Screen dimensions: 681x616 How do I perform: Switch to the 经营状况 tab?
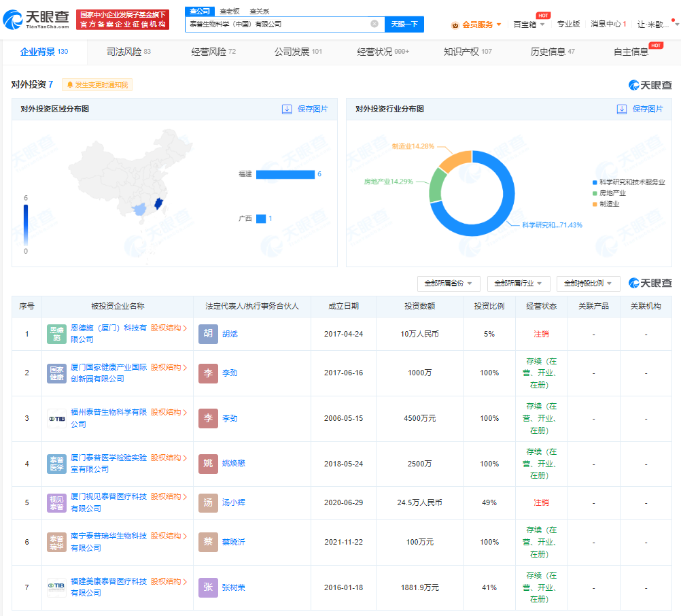pos(383,52)
